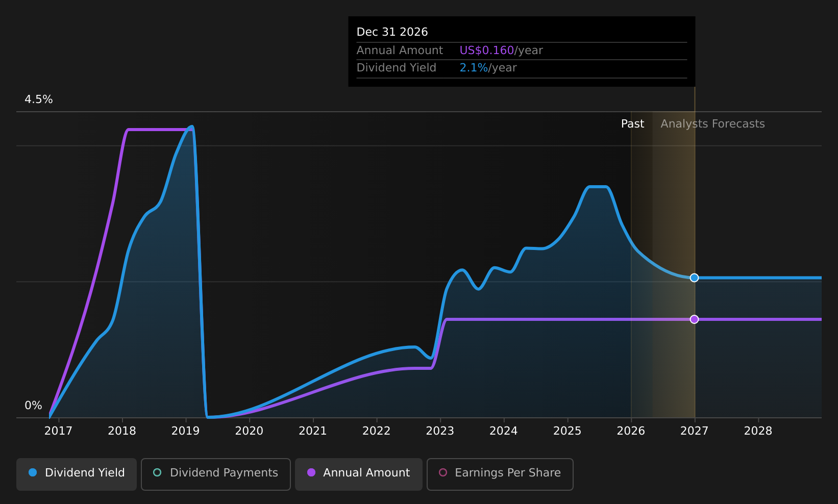Click the 2028 x-axis label
The height and width of the screenshot is (504, 838).
758,431
